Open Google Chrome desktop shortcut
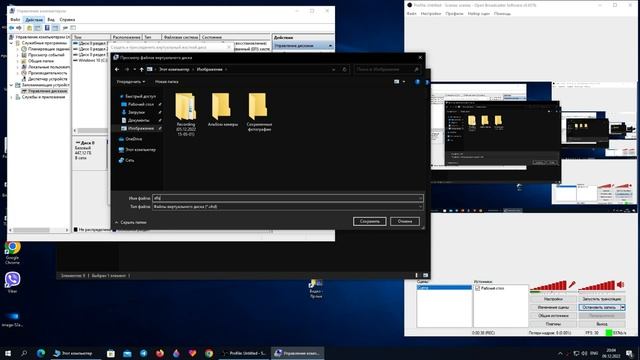The image size is (640, 360). (x=12, y=252)
